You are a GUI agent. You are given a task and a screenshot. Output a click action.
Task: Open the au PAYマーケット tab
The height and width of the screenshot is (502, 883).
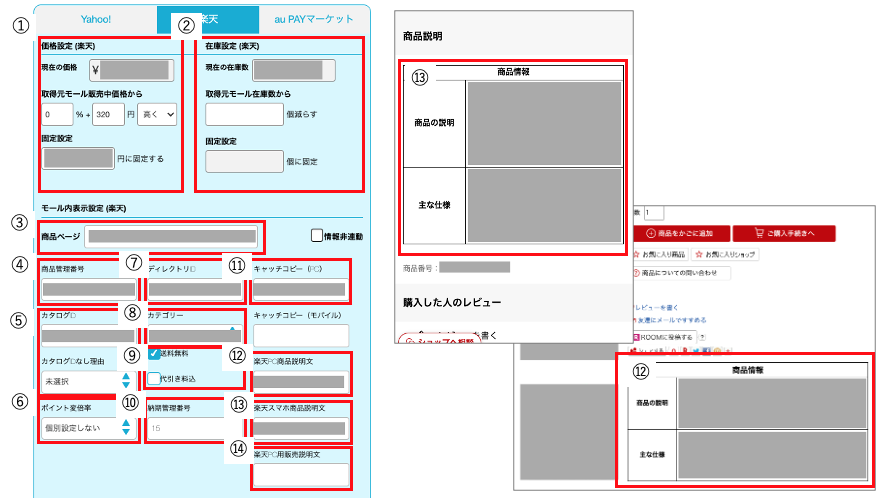coord(314,19)
